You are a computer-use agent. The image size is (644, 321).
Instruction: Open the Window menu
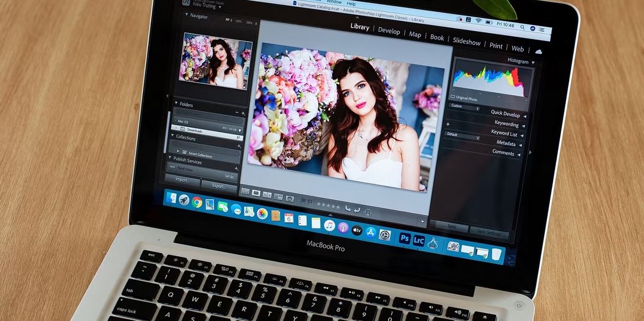click(334, 2)
